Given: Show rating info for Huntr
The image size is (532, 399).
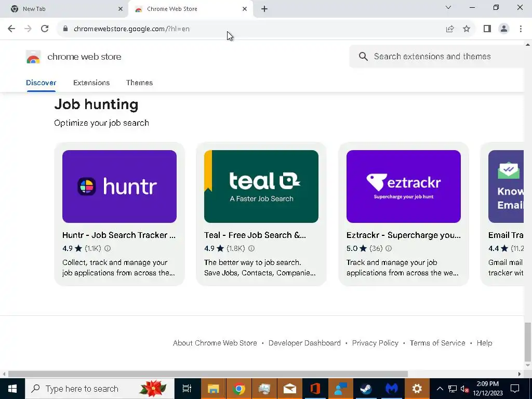Looking at the screenshot, I should pos(108,248).
